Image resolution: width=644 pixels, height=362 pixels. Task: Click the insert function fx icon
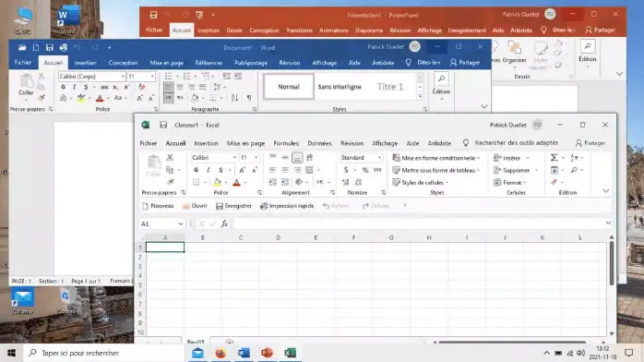224,223
